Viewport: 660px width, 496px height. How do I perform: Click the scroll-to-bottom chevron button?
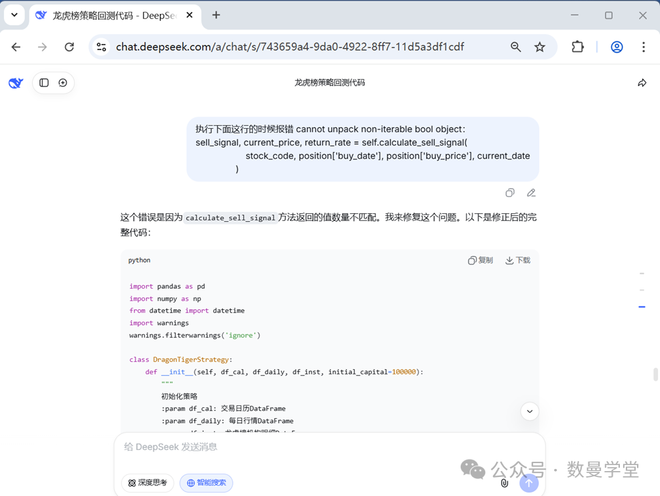[530, 411]
